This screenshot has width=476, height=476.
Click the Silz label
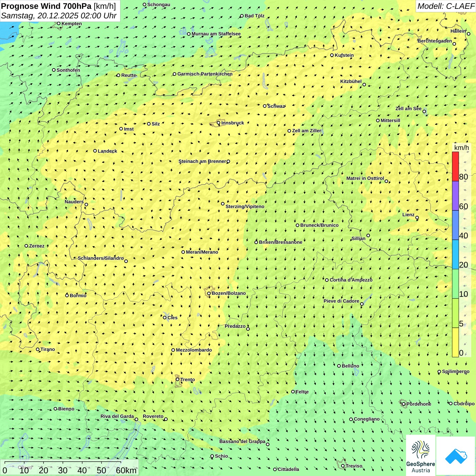click(x=156, y=124)
